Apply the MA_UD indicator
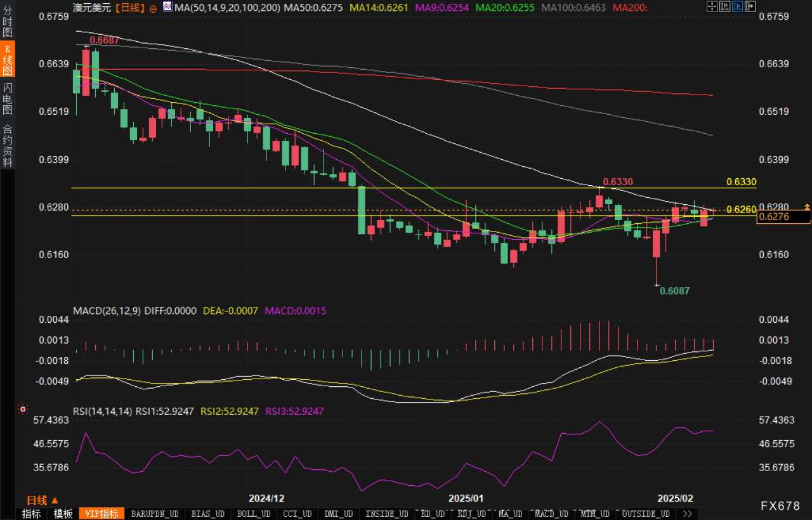The image size is (812, 520). pyautogui.click(x=511, y=514)
